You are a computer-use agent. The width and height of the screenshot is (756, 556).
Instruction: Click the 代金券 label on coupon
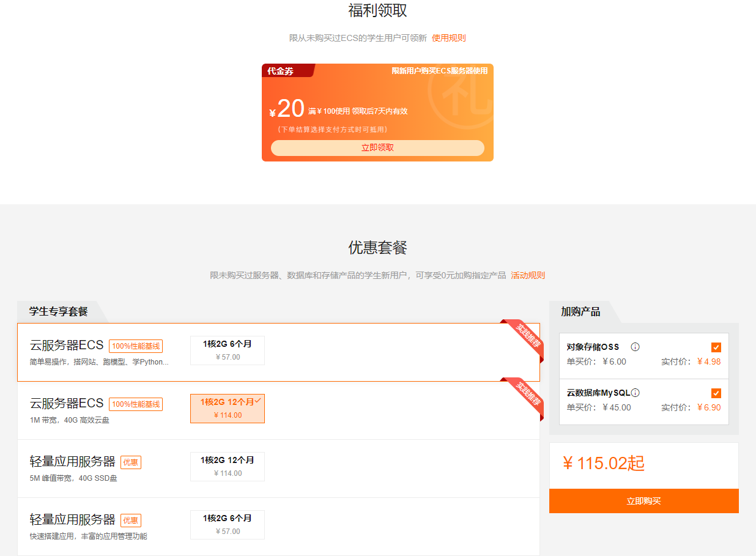click(280, 71)
